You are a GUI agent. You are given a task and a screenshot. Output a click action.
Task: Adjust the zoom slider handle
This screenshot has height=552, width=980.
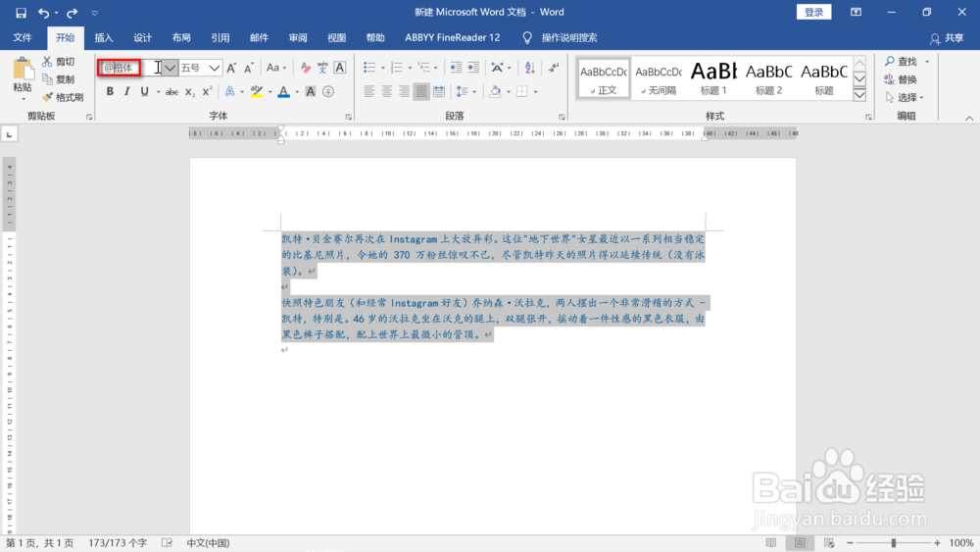(894, 543)
